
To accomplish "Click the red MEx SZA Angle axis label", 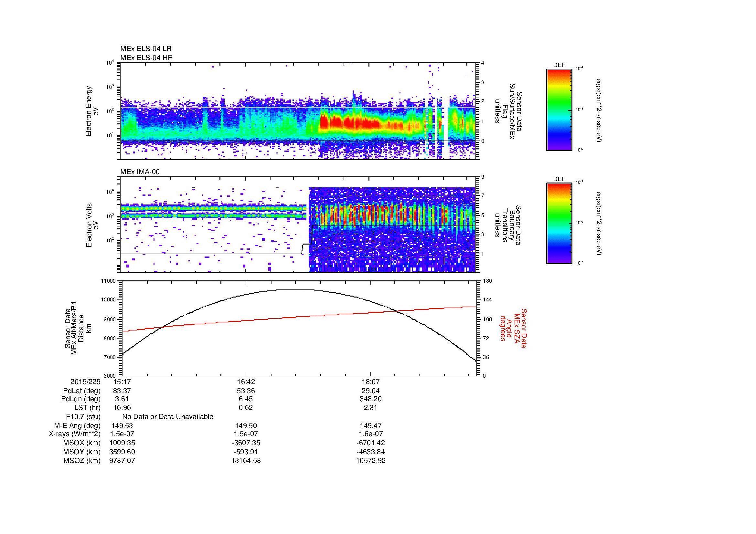I will [513, 328].
